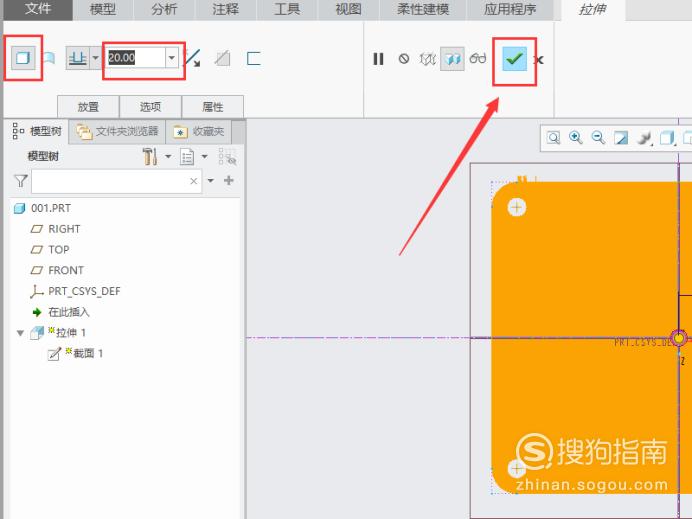Switch to the 模型树 navigator tab

pyautogui.click(x=37, y=131)
